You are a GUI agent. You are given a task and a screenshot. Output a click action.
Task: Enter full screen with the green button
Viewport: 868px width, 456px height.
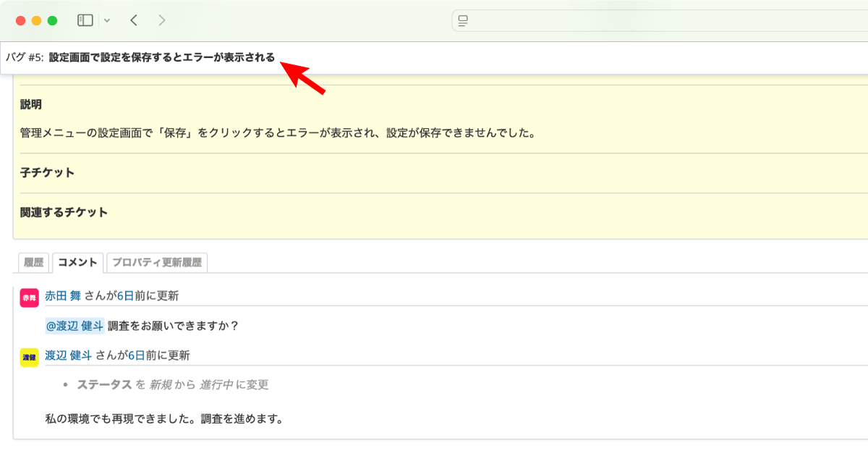(52, 20)
